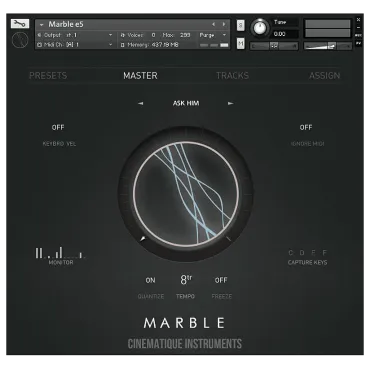Minimize instrument view with minus icon
Viewport: 370px width, 370px height.
358,27
